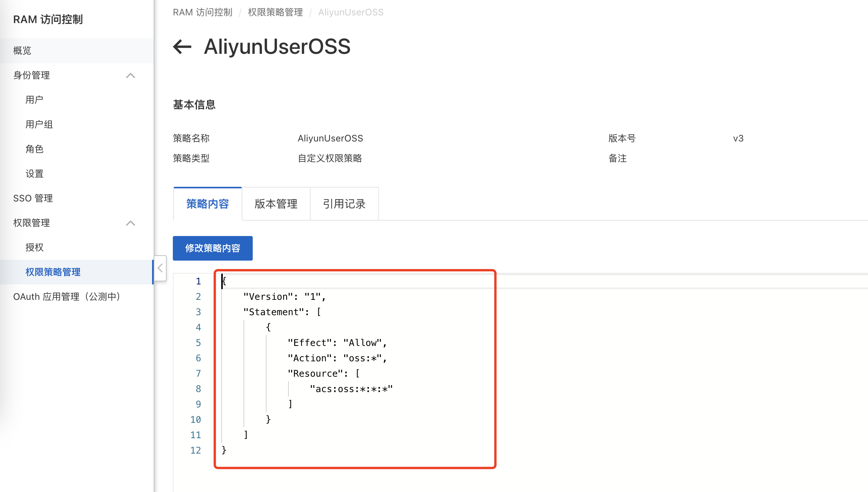Screen dimensions: 868x492
Task: Open the 概览 page in the sidebar
Action: pos(22,50)
